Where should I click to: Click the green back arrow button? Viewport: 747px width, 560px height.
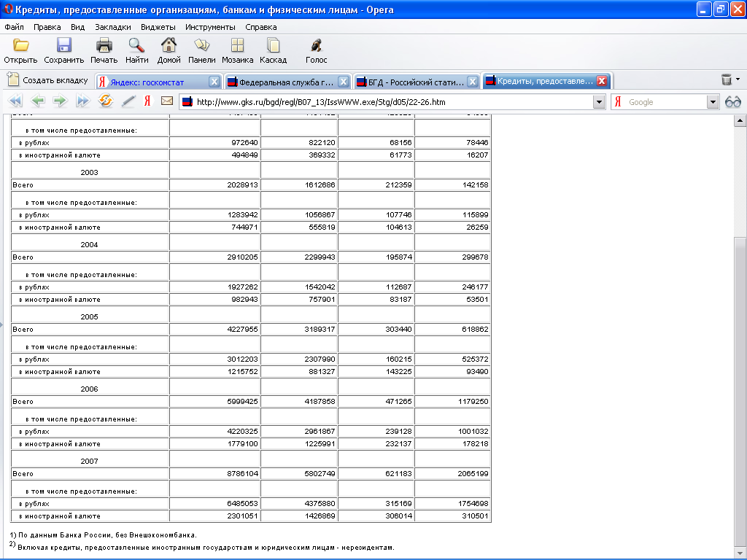coord(38,101)
